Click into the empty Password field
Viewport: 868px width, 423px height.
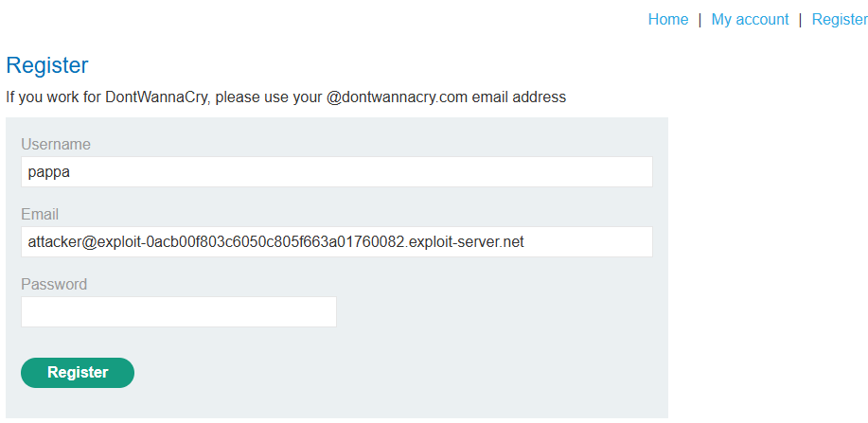click(179, 311)
